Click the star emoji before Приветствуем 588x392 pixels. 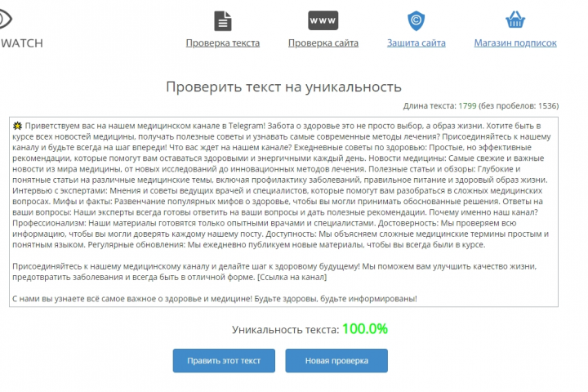coord(17,126)
